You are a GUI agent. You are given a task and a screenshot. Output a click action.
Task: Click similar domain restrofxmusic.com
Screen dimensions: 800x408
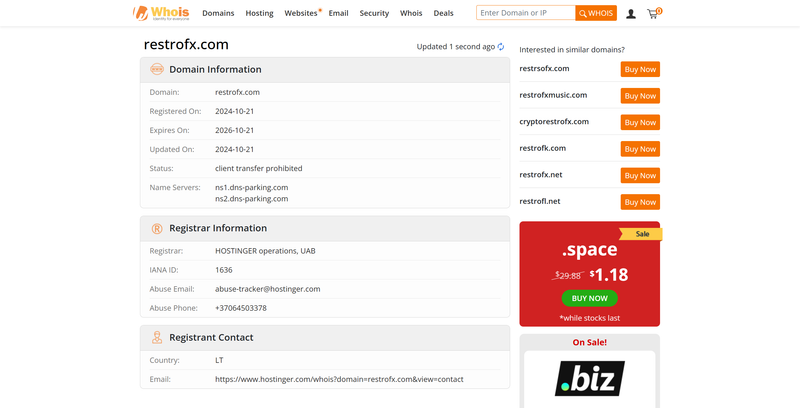(x=553, y=95)
